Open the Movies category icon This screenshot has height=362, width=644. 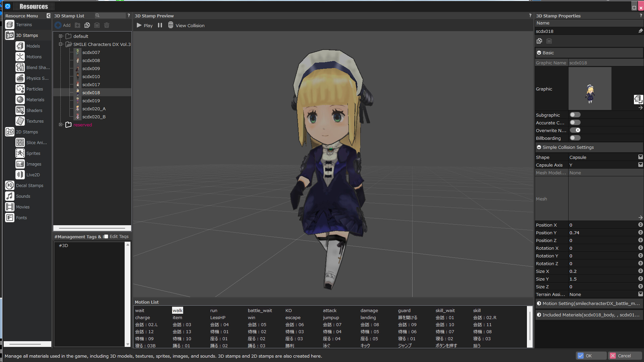pyautogui.click(x=10, y=207)
